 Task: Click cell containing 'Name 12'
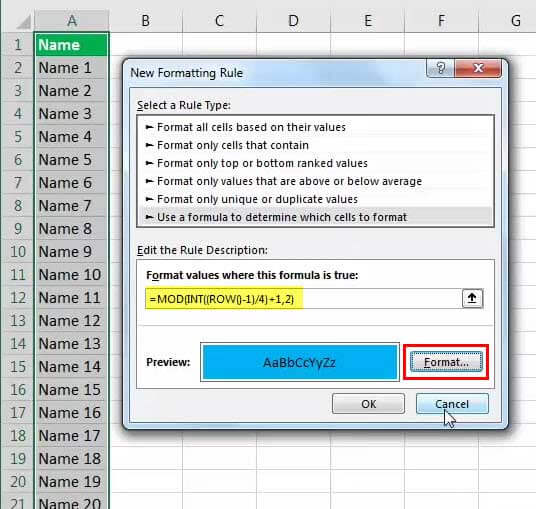click(x=72, y=321)
